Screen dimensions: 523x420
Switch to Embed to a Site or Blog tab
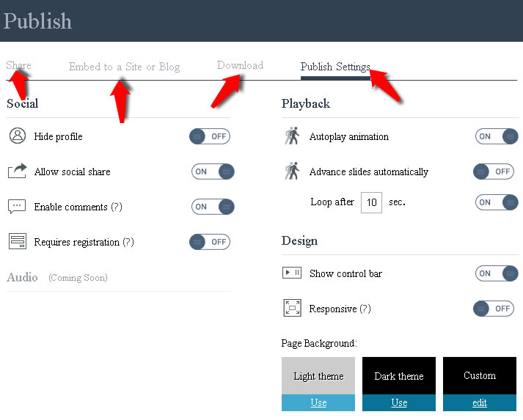(x=124, y=67)
